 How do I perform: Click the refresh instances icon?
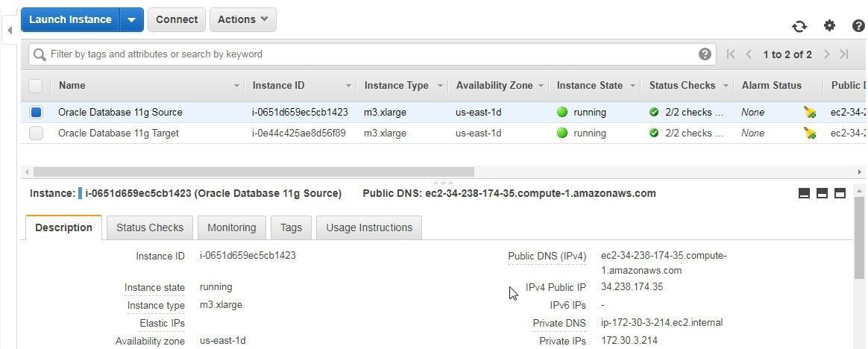point(799,26)
